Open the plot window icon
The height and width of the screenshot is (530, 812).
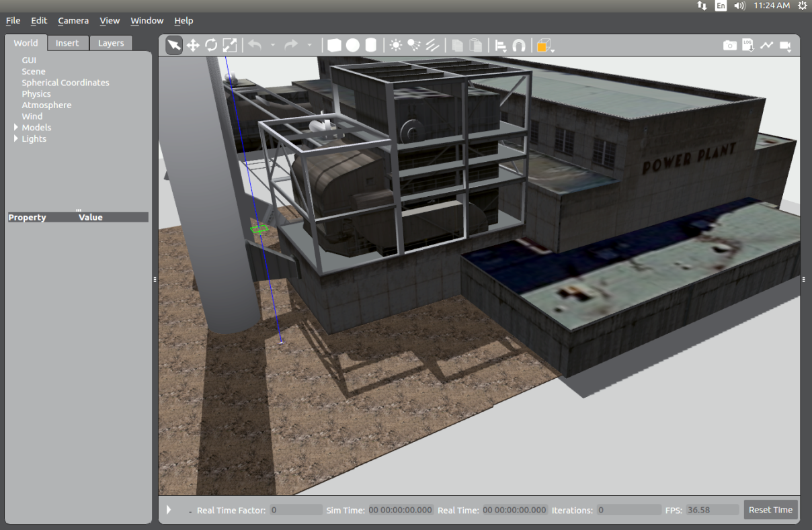[x=766, y=45]
